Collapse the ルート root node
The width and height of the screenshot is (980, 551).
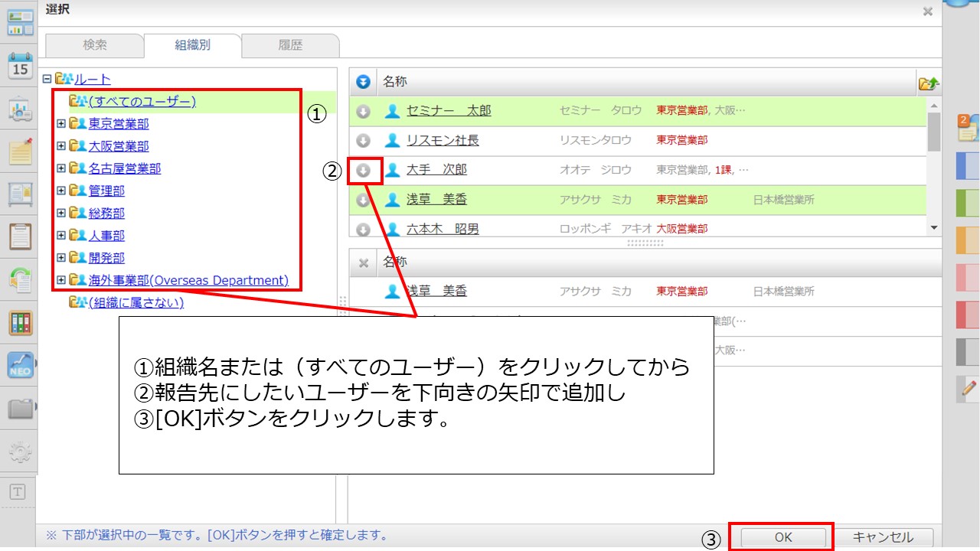click(47, 79)
